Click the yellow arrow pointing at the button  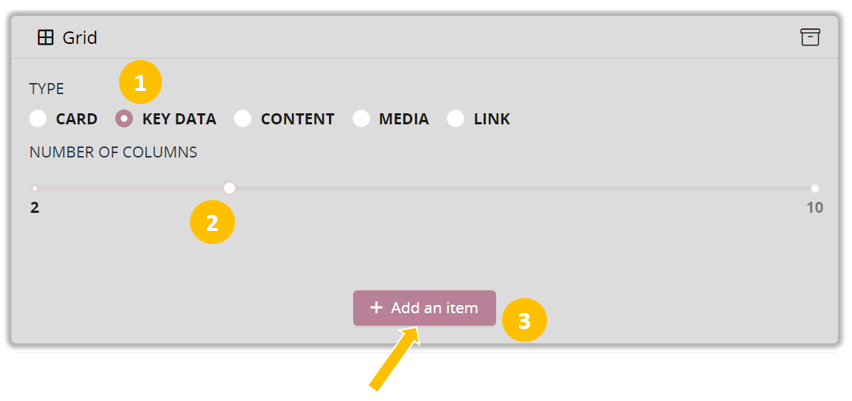click(x=395, y=362)
